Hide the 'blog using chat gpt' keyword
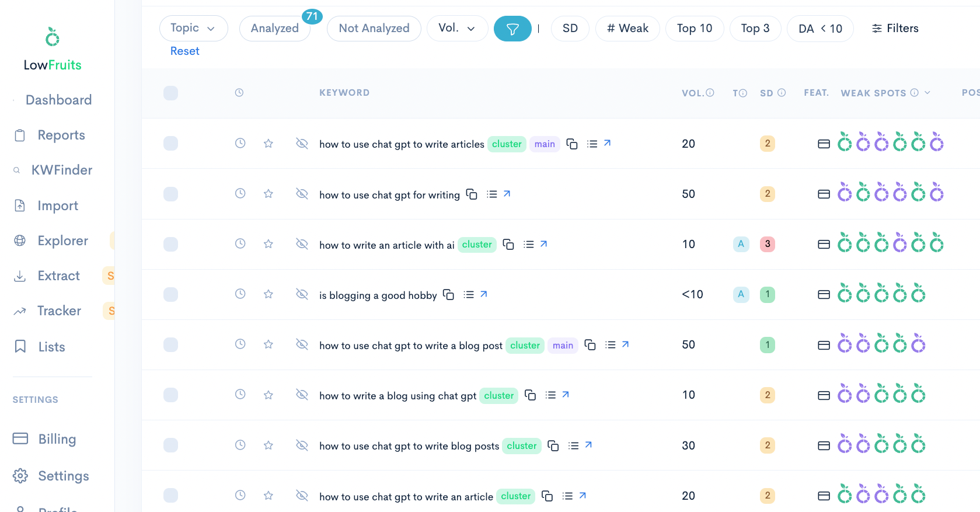 pos(302,395)
